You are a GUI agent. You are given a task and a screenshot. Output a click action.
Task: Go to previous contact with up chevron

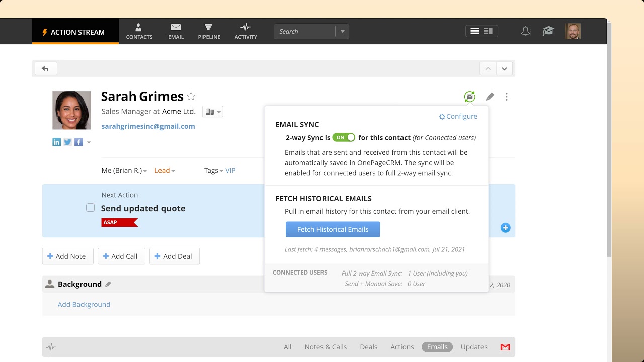coord(488,69)
